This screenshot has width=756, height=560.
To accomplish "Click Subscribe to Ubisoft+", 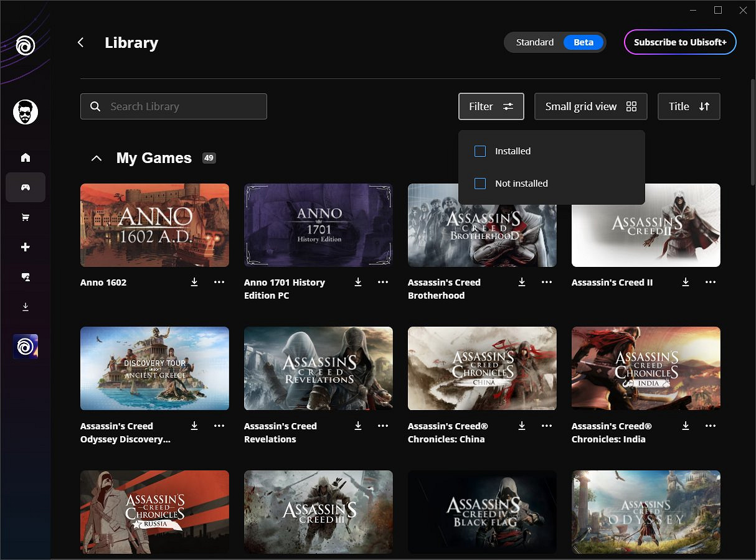I will [x=680, y=42].
